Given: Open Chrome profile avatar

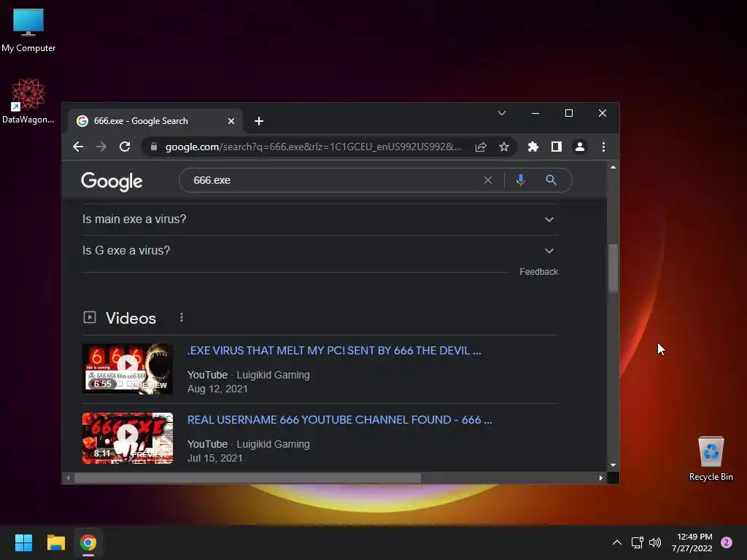Looking at the screenshot, I should point(580,147).
